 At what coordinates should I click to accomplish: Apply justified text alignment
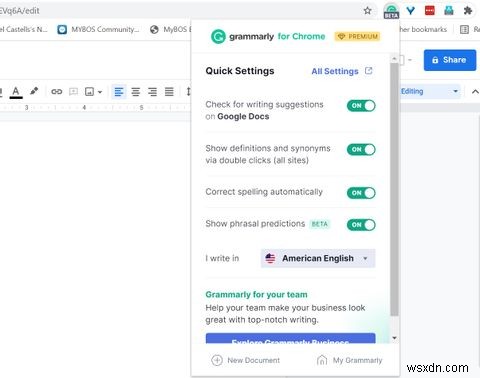click(x=169, y=92)
